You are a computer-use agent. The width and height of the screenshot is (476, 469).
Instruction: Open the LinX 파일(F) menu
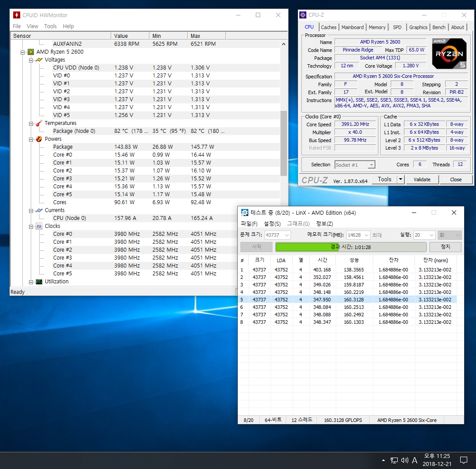tap(249, 224)
